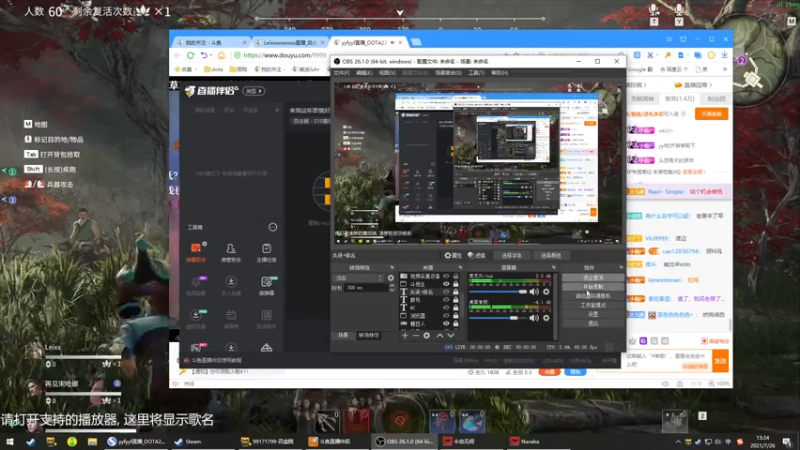Open new browser tab button
Image resolution: width=800 pixels, height=450 pixels.
point(416,42)
